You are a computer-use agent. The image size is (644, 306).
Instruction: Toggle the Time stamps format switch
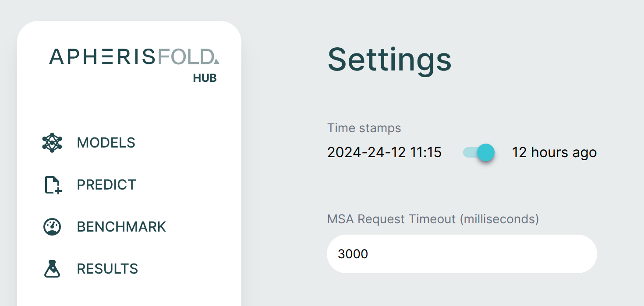(x=478, y=153)
